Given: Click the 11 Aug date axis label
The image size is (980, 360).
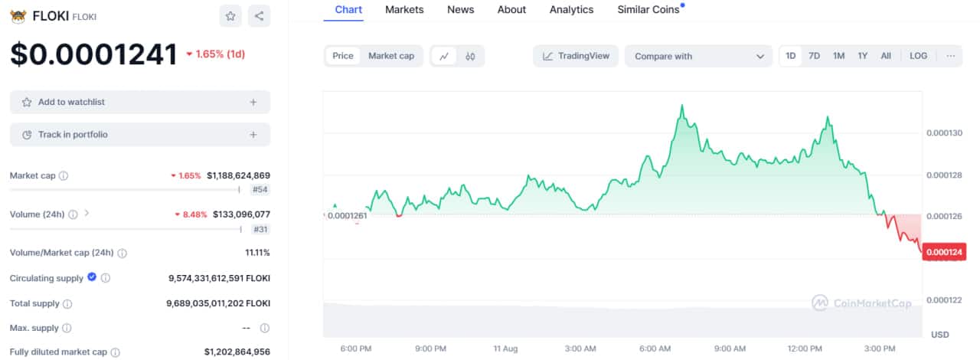Looking at the screenshot, I should 505,349.
